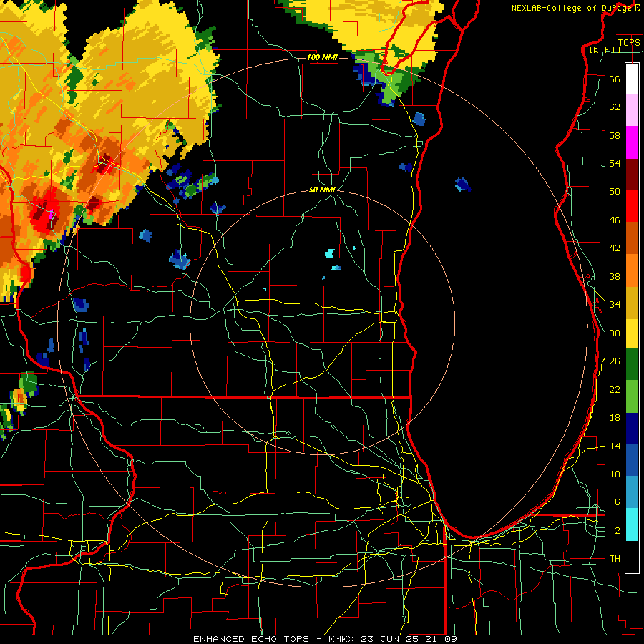Click the TOPS legend title
Viewport: 644px width, 644px height.
(x=629, y=42)
